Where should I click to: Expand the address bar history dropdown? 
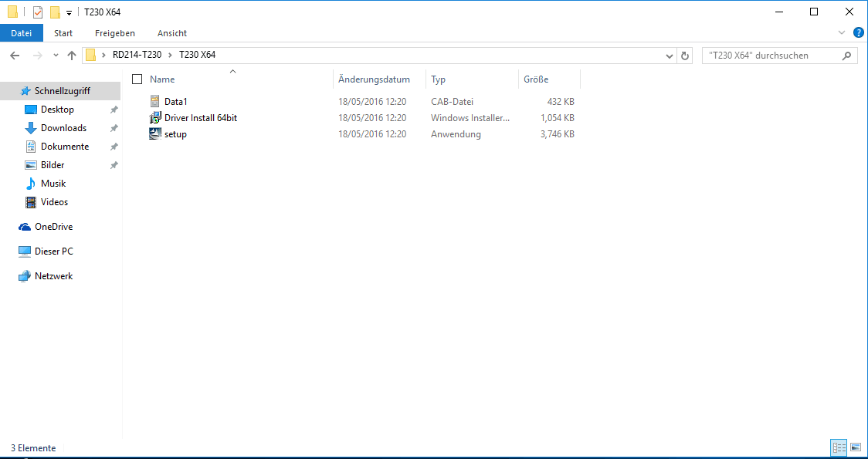[x=670, y=56]
